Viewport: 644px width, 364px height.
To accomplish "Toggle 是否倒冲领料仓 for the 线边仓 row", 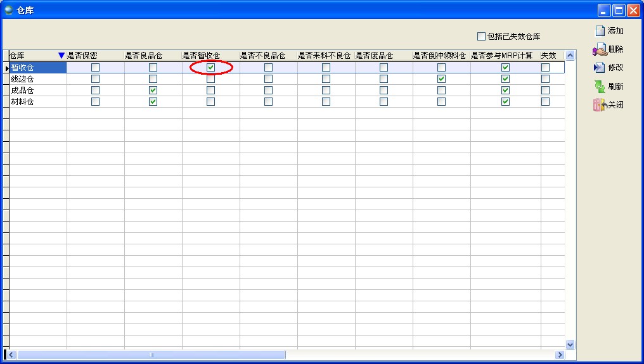I will [x=441, y=79].
